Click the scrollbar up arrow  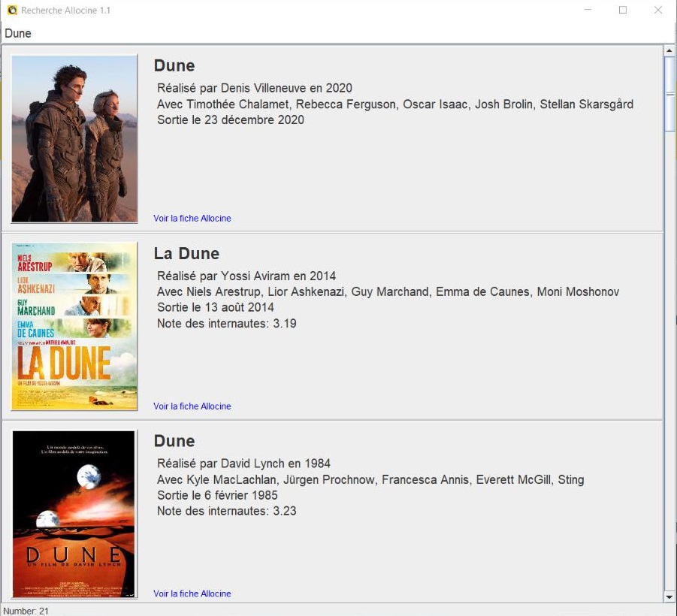(669, 50)
